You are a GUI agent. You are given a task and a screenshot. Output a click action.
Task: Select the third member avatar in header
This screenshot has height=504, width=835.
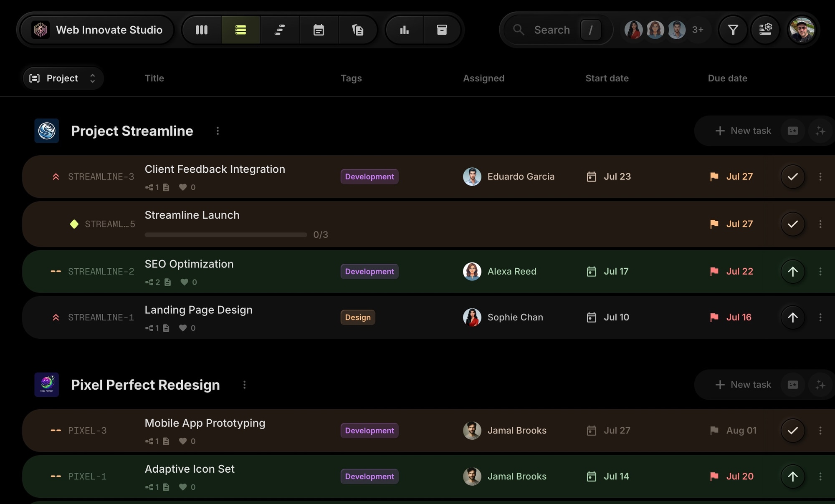pos(676,30)
